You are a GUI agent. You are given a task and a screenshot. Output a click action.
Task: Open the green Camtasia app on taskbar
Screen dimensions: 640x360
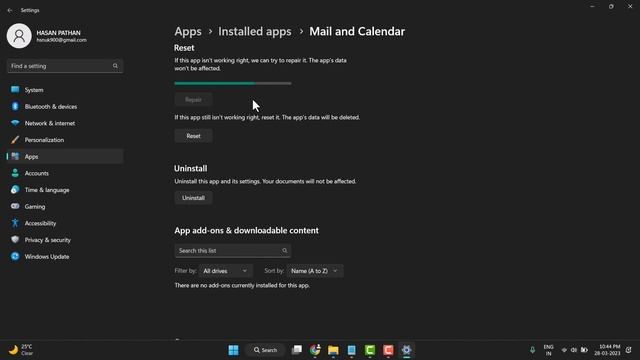click(370, 350)
